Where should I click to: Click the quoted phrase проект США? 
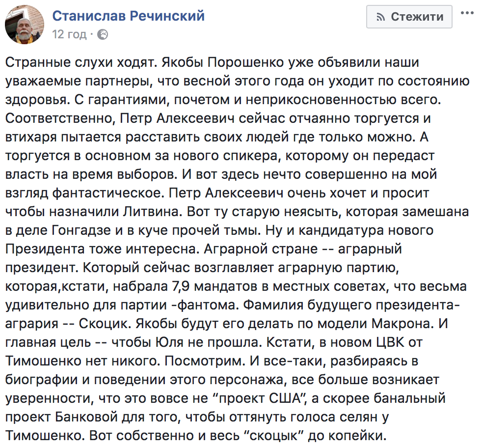click(x=259, y=398)
